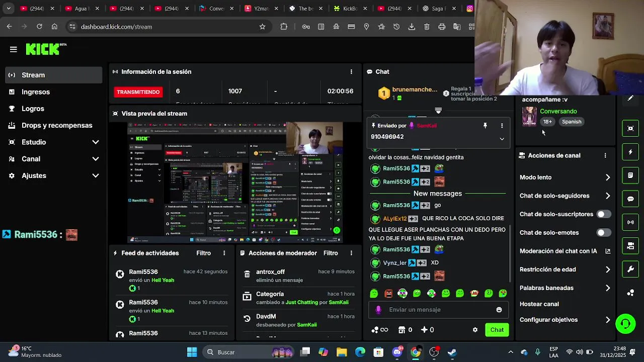Open emoji picker in chat input
Image resolution: width=644 pixels, height=362 pixels.
coord(499,310)
